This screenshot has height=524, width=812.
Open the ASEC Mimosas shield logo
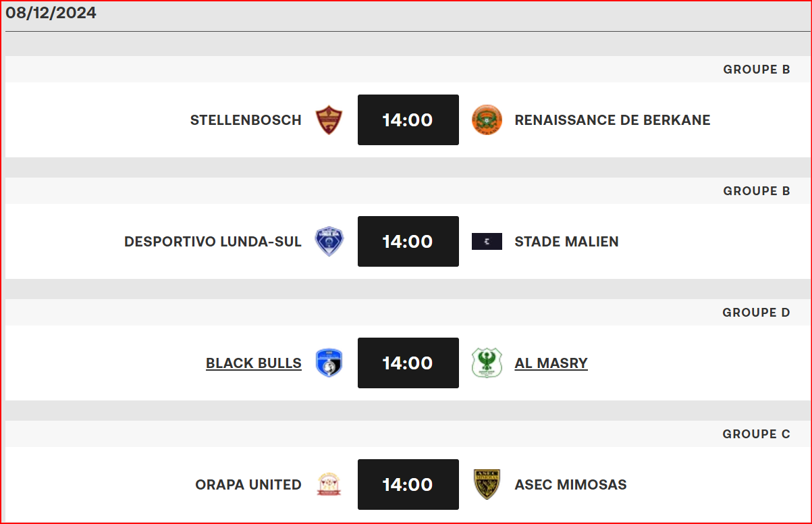click(487, 484)
